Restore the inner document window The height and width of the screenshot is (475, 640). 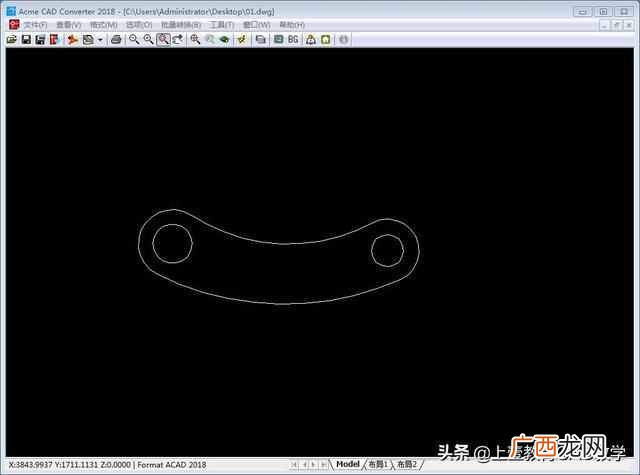(x=617, y=25)
